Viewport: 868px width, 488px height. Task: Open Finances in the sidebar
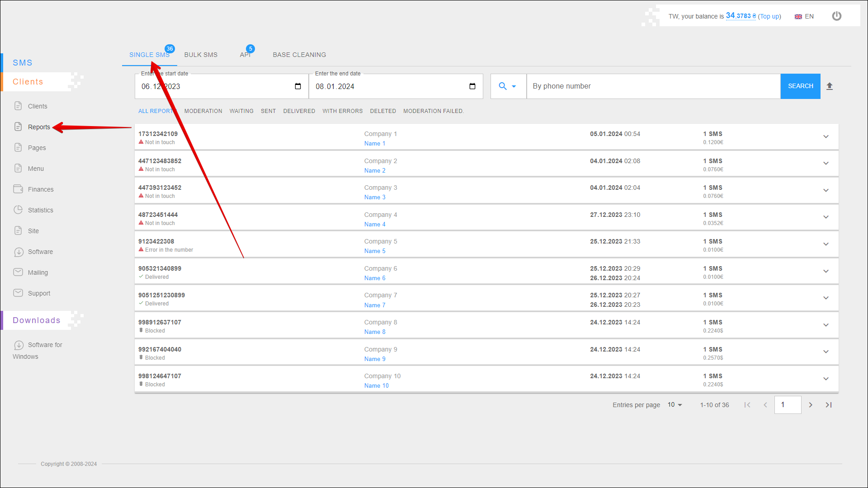point(40,189)
